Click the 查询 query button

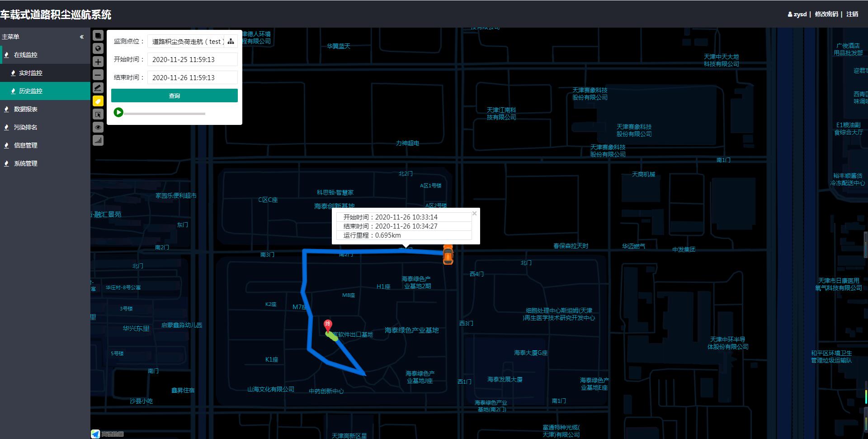point(174,95)
